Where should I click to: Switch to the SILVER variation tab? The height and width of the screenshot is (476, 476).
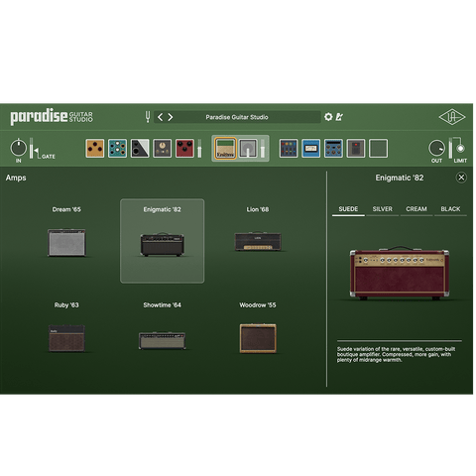(383, 209)
